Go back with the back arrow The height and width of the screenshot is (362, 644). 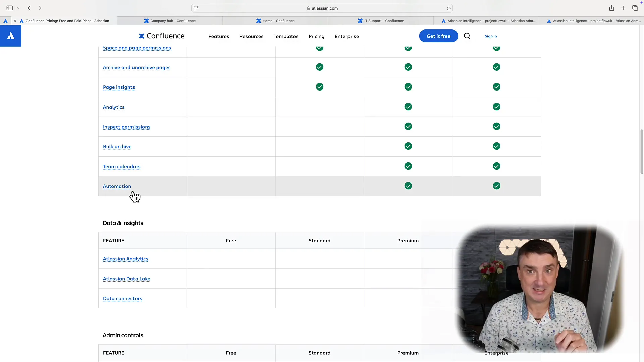click(x=29, y=8)
